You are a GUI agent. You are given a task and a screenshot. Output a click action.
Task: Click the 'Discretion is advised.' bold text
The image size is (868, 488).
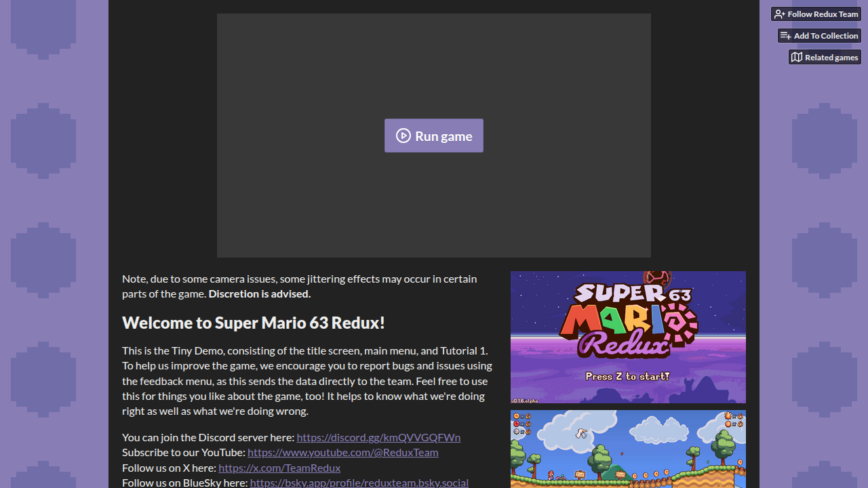click(260, 293)
